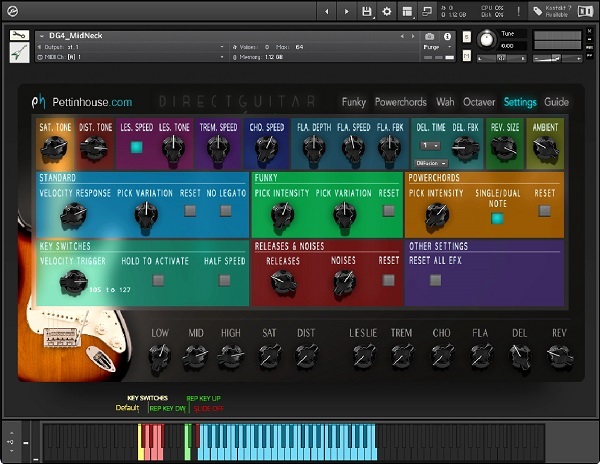Open the Diffusion dropdown

click(431, 163)
